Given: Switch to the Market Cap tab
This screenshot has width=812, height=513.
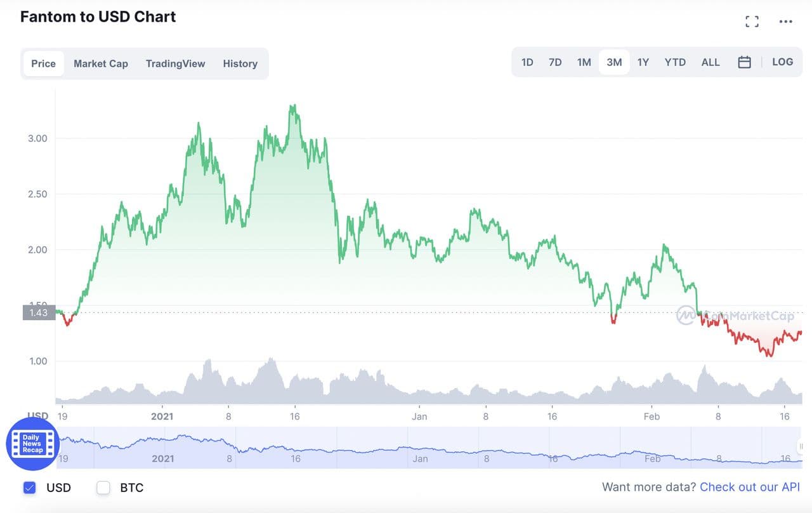Looking at the screenshot, I should (100, 63).
